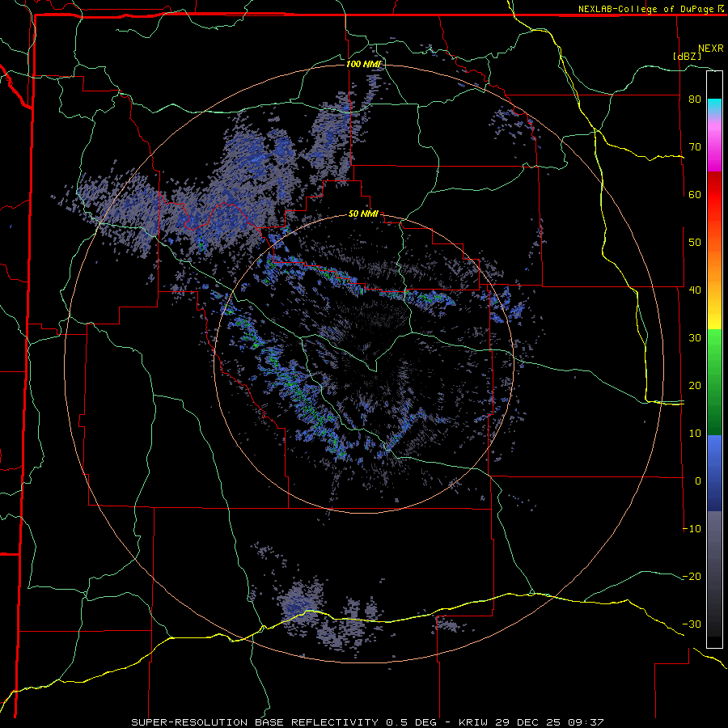Click the blue segment of color bar
Viewport: 728px width, 728px height.
coord(714,473)
